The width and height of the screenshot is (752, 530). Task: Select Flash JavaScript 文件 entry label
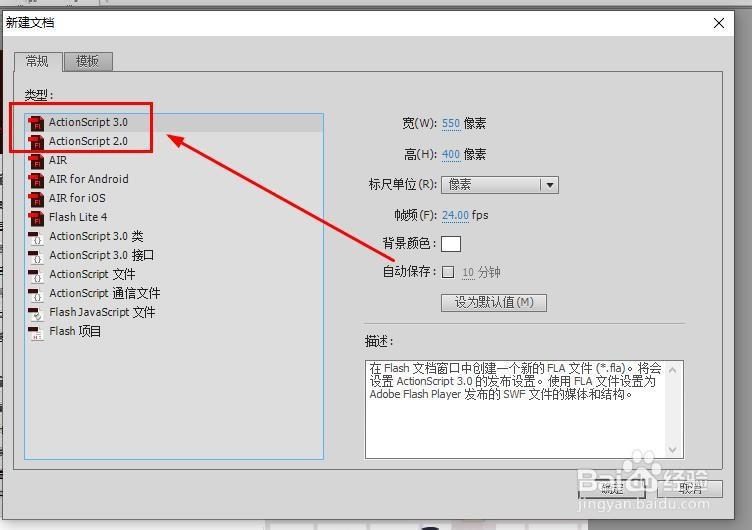[x=102, y=312]
